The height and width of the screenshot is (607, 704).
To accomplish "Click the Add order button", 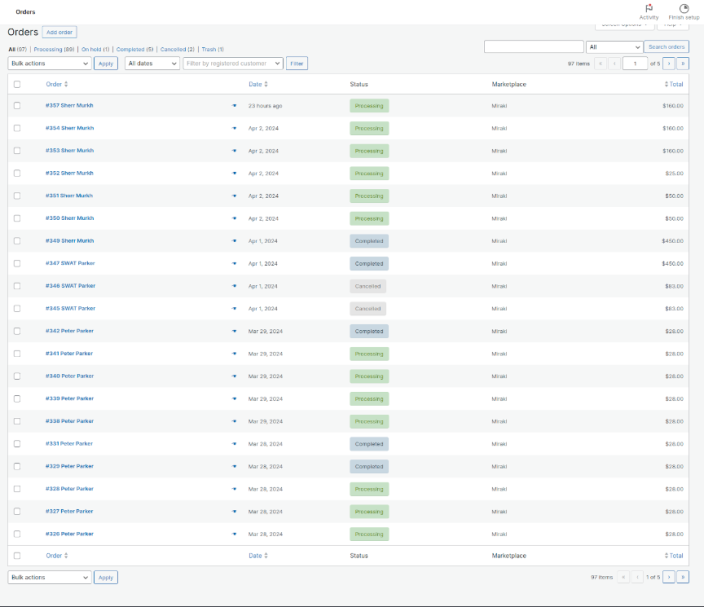I will [59, 32].
